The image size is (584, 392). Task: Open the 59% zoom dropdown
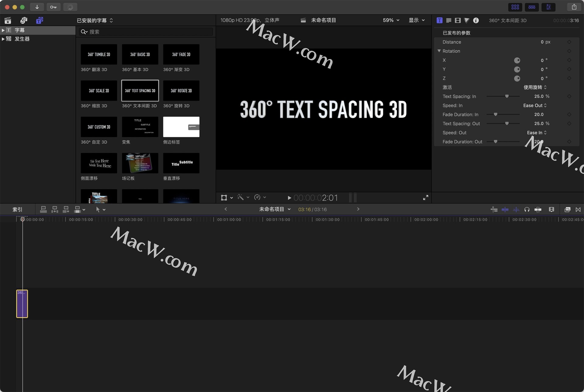point(391,20)
